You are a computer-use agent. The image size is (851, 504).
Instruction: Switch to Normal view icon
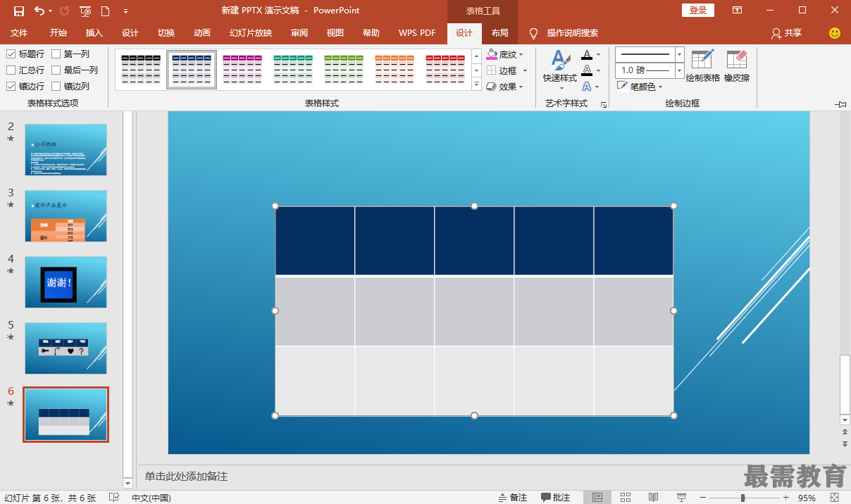point(597,498)
